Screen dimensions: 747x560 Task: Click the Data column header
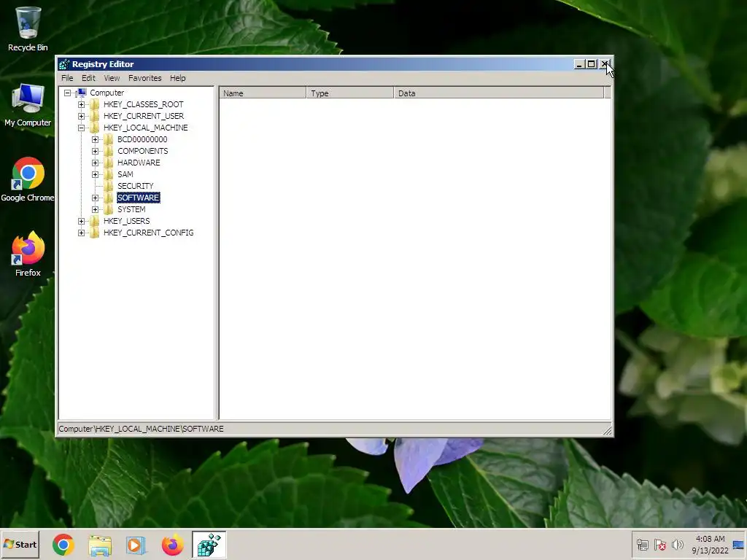click(x=499, y=93)
